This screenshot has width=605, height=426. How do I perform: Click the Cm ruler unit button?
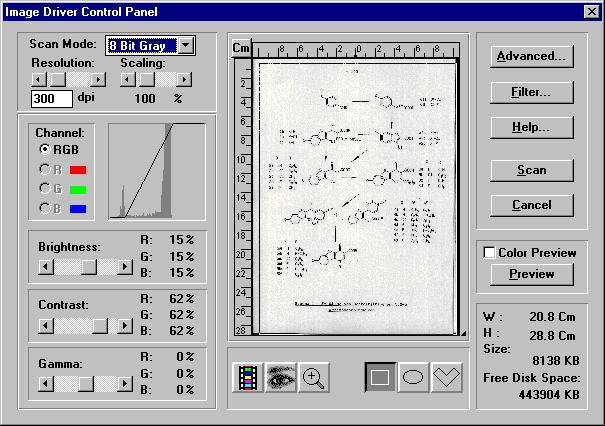pyautogui.click(x=241, y=48)
